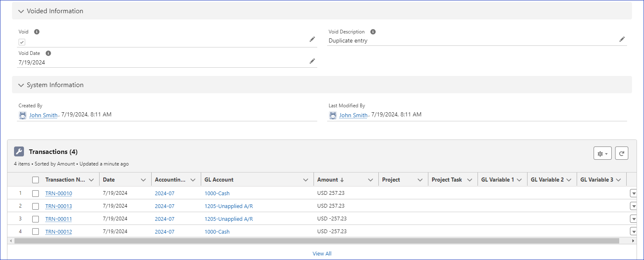
Task: Sort table by Amount column header
Action: click(328, 180)
